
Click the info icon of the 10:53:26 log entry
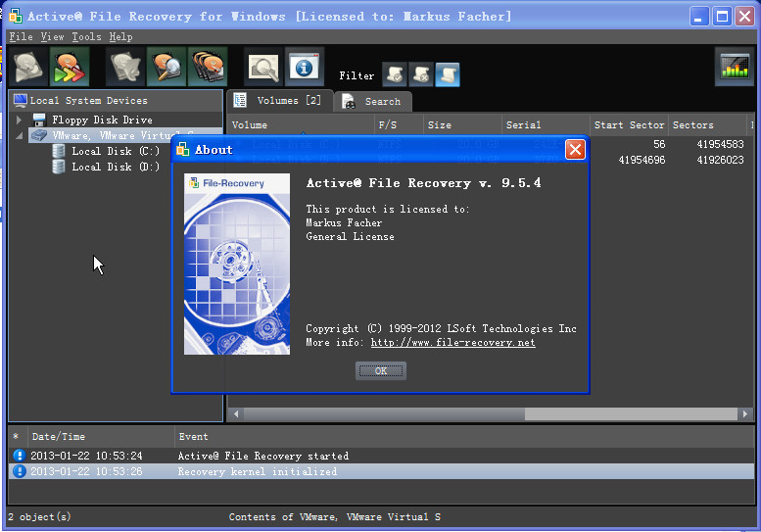click(x=19, y=471)
